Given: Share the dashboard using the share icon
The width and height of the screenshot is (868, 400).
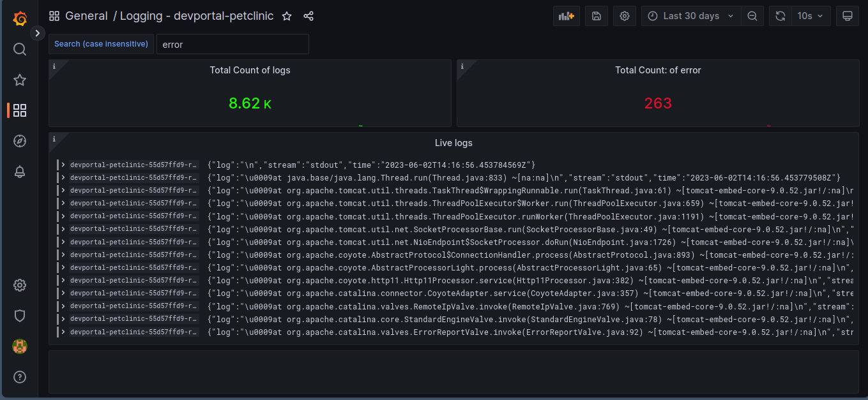Looking at the screenshot, I should click(308, 16).
